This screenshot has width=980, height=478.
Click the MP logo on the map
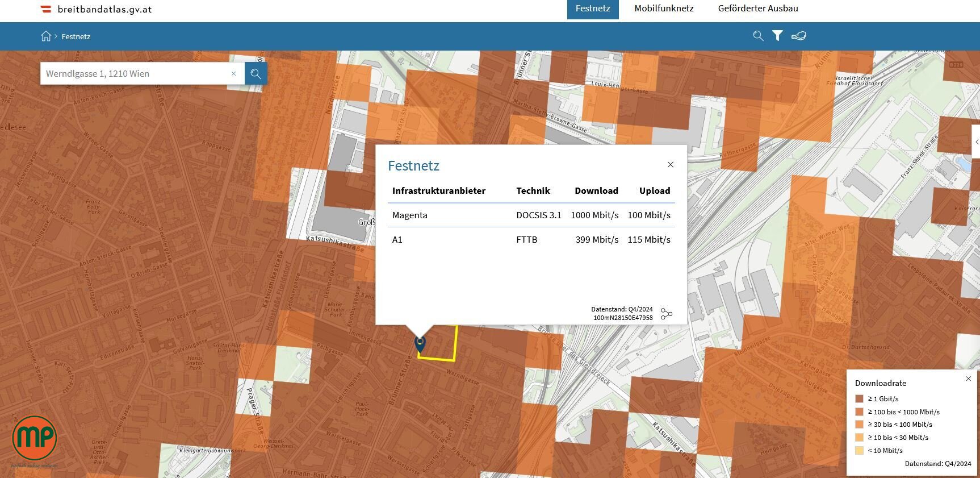(x=35, y=438)
